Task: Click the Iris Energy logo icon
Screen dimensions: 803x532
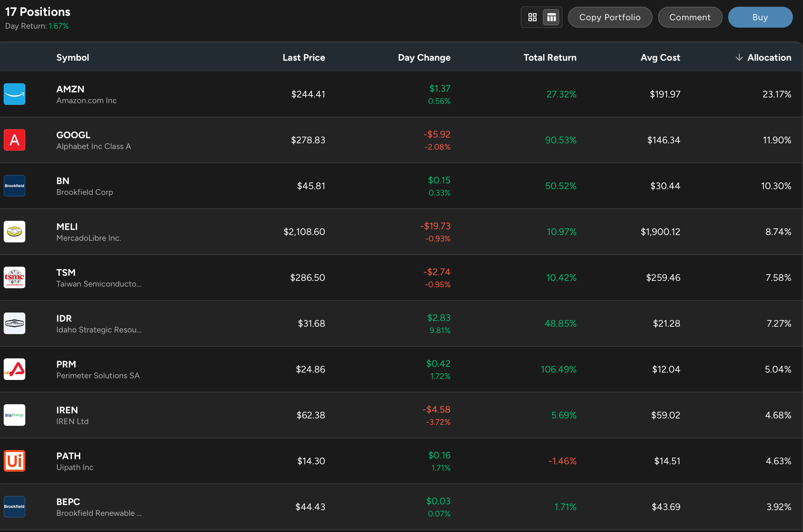Action: click(14, 415)
